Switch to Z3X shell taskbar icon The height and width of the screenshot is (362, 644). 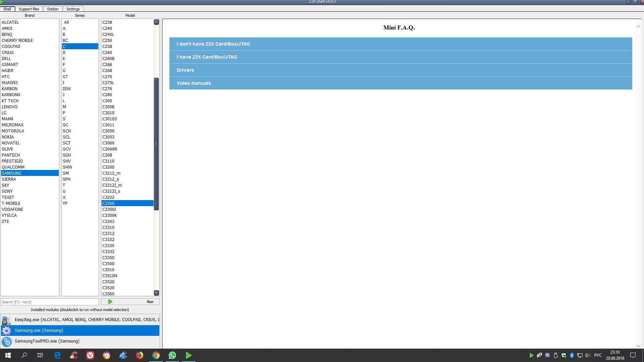pyautogui.click(x=189, y=355)
